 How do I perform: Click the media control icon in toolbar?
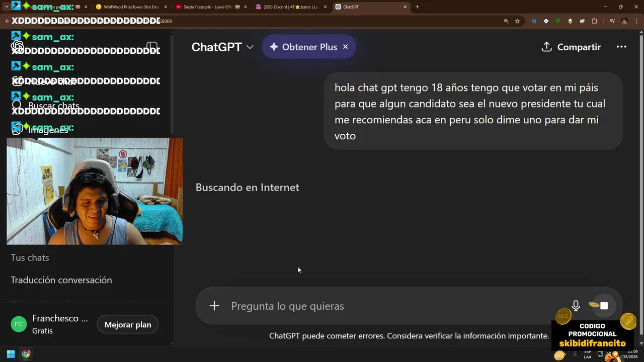612,21
